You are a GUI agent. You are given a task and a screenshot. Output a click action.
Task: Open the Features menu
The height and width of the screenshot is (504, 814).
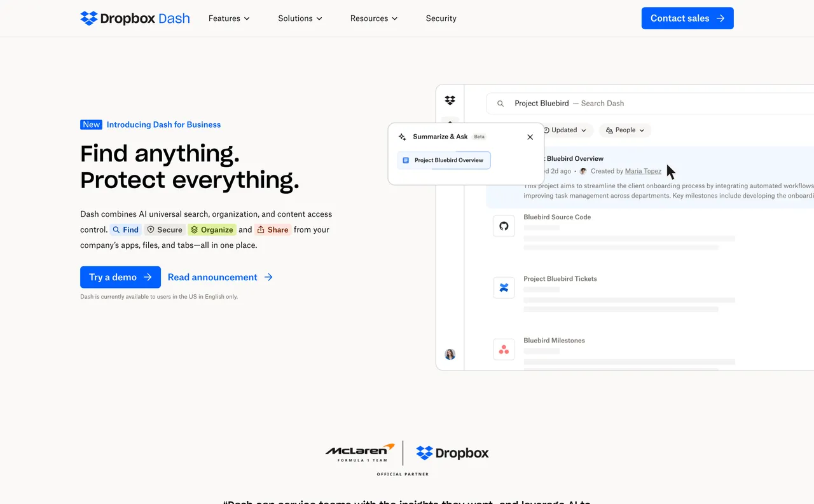click(x=228, y=18)
